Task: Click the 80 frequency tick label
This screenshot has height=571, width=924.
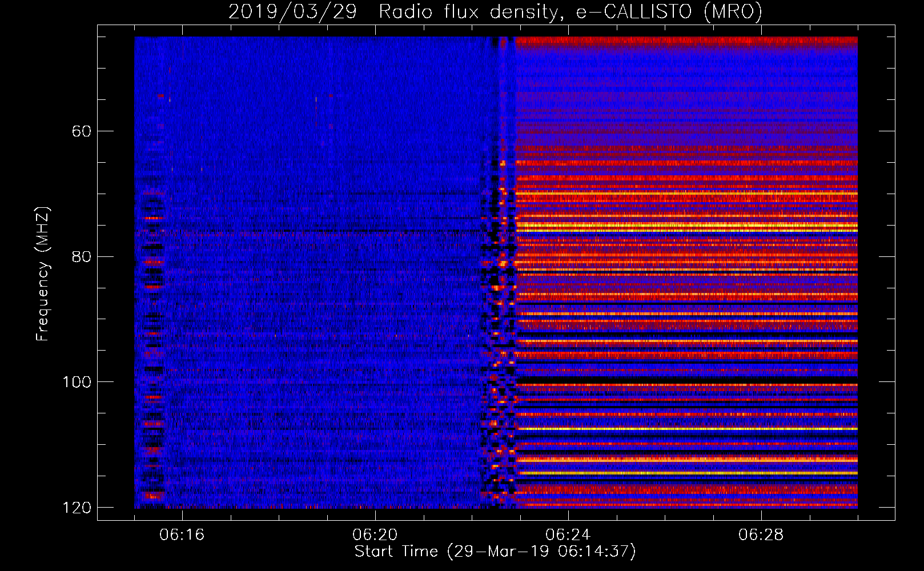Action: point(82,256)
